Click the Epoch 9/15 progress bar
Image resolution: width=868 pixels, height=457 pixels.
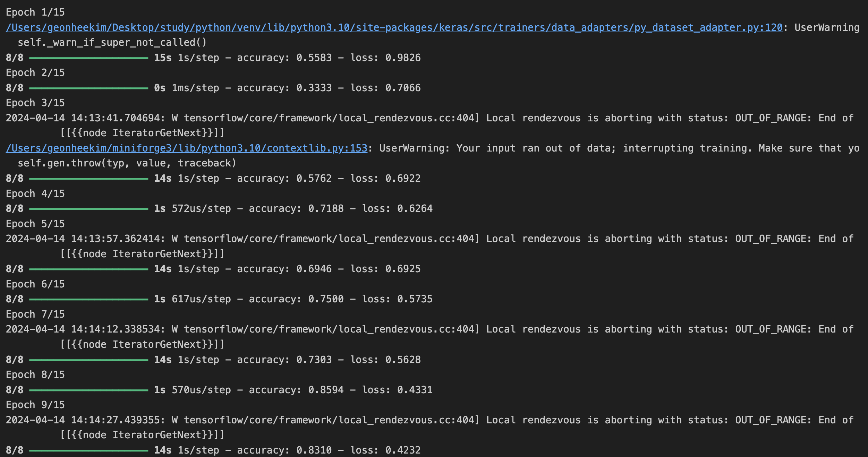tap(88, 450)
